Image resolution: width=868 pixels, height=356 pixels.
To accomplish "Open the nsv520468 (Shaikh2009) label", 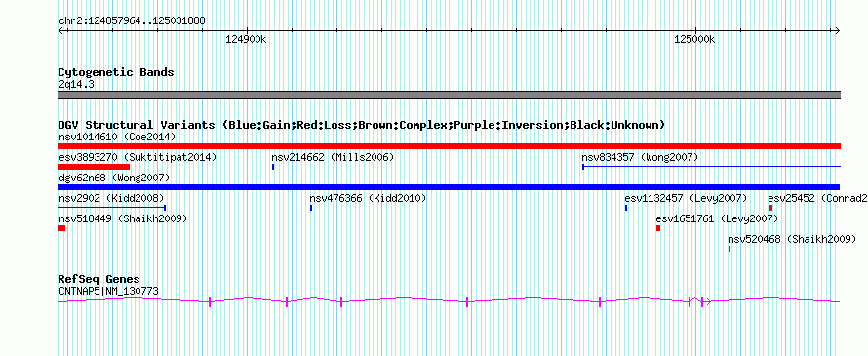I will pos(792,239).
